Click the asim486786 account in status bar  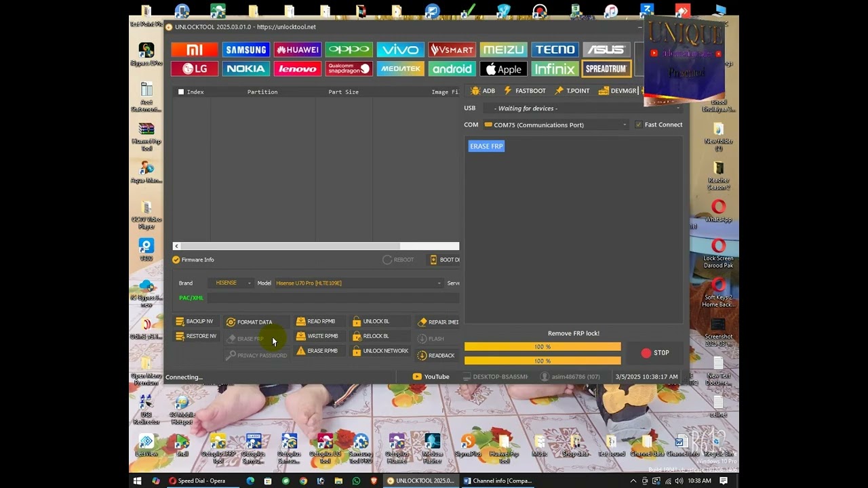point(570,377)
